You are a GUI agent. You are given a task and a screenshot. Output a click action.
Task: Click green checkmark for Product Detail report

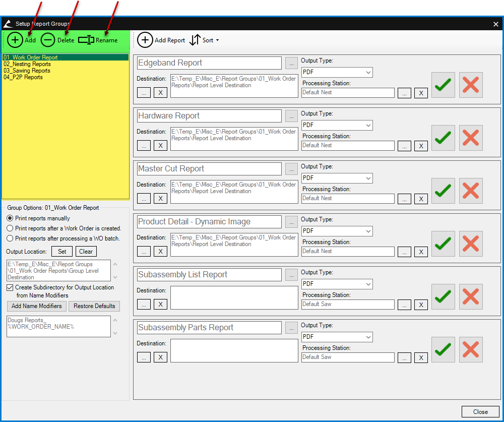[443, 244]
